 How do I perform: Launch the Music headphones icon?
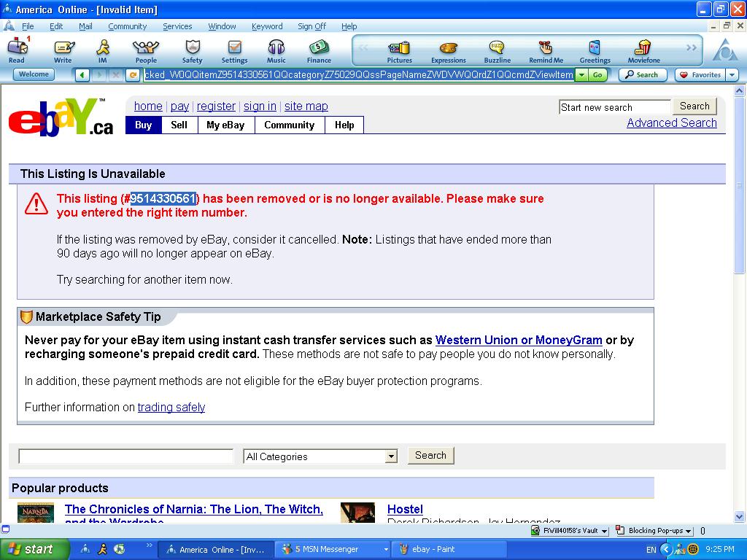pos(276,50)
